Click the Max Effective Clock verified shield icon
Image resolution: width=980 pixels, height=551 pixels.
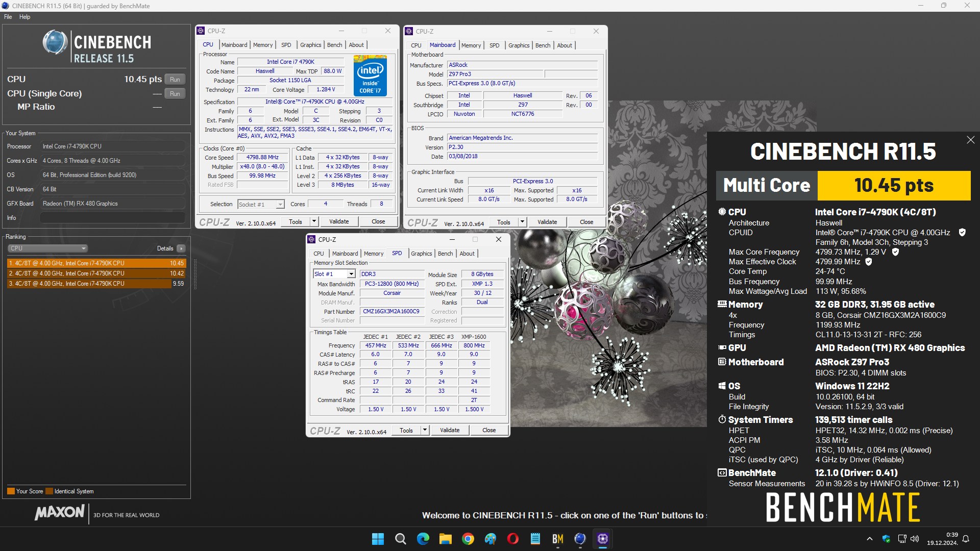869,262
